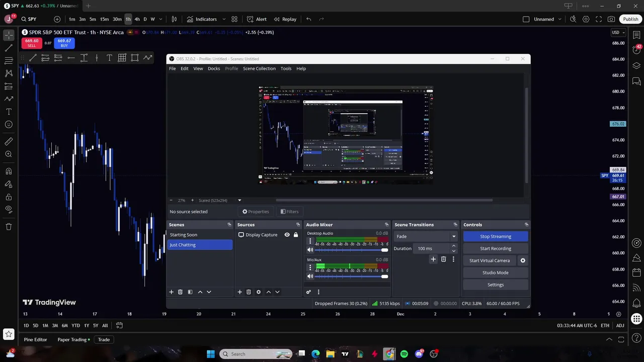
Task: Adjust the Mic/Aux volume slider
Action: pyautogui.click(x=351, y=276)
